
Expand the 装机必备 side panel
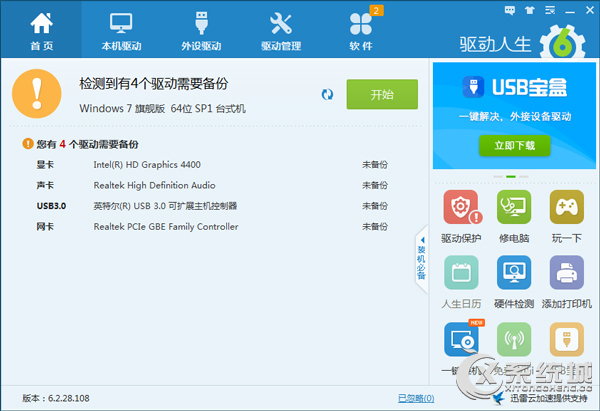[x=421, y=259]
